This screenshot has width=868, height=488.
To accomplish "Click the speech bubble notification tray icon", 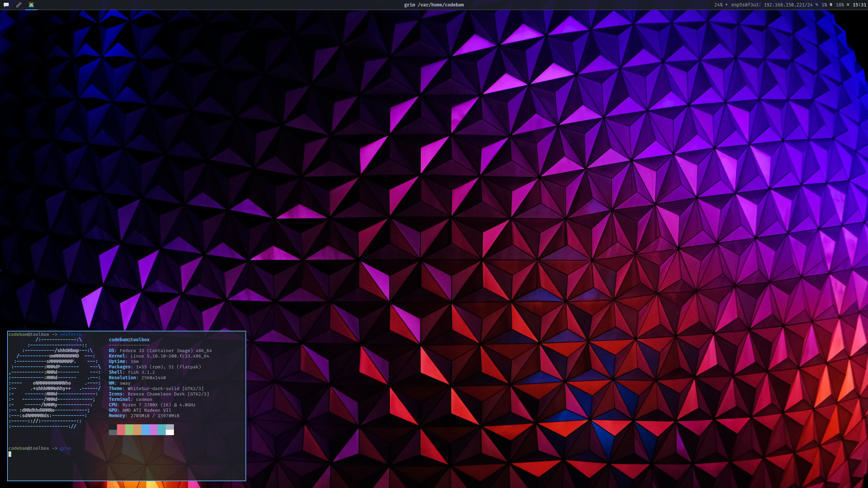I will point(6,4).
